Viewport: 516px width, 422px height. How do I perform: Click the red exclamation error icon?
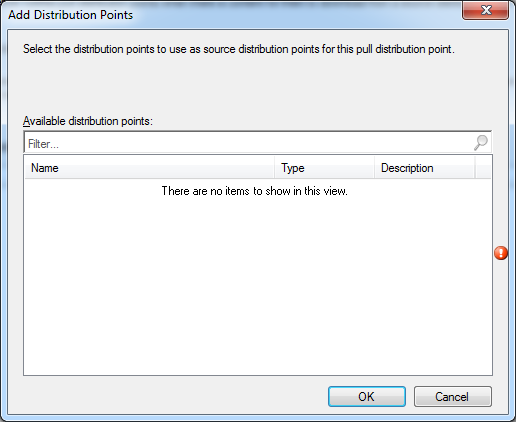[501, 253]
